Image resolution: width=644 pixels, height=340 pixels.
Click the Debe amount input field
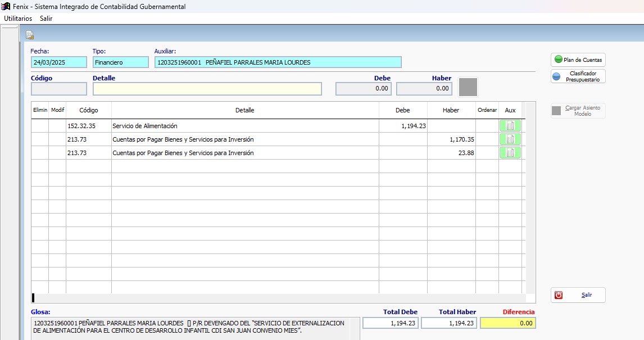(x=364, y=89)
